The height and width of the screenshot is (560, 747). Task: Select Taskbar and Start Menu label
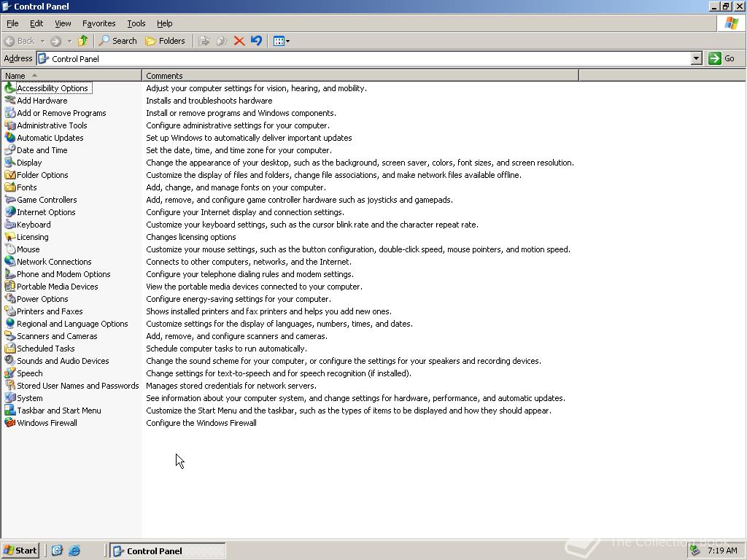[x=58, y=411]
